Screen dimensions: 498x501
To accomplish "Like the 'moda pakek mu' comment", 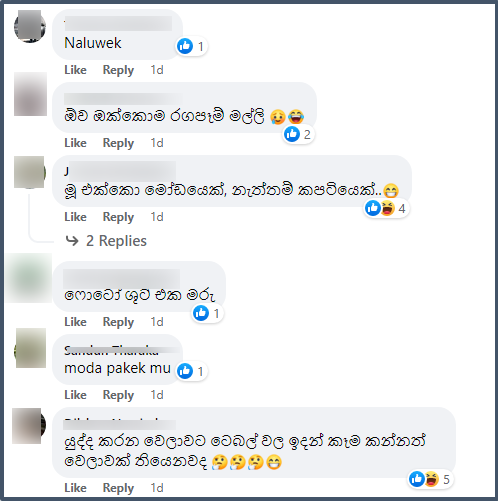I will pyautogui.click(x=75, y=395).
